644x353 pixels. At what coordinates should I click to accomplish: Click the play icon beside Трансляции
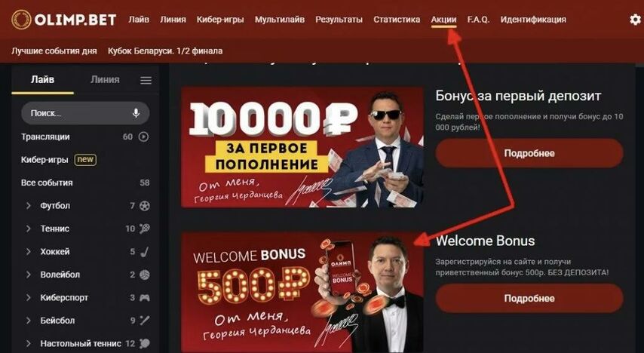tap(143, 137)
